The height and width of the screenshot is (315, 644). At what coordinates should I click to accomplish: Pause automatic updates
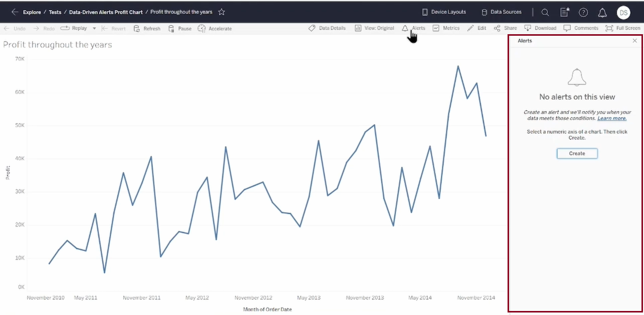(x=180, y=29)
